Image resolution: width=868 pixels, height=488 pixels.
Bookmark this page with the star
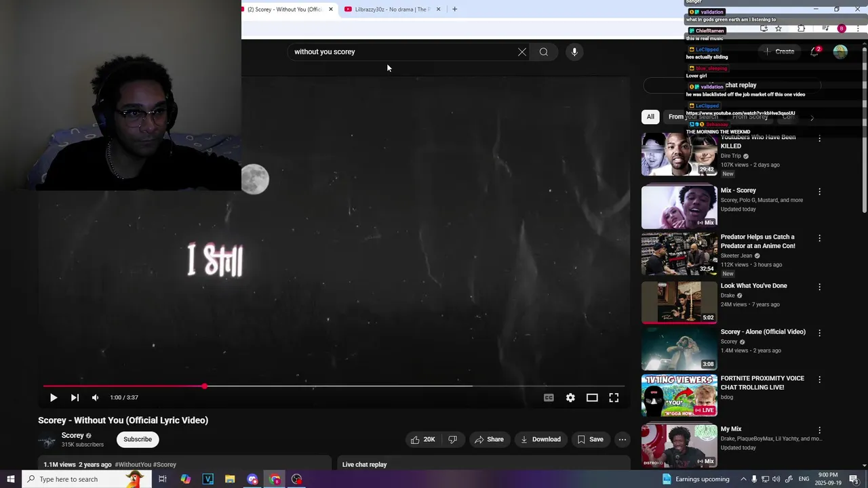(x=778, y=28)
